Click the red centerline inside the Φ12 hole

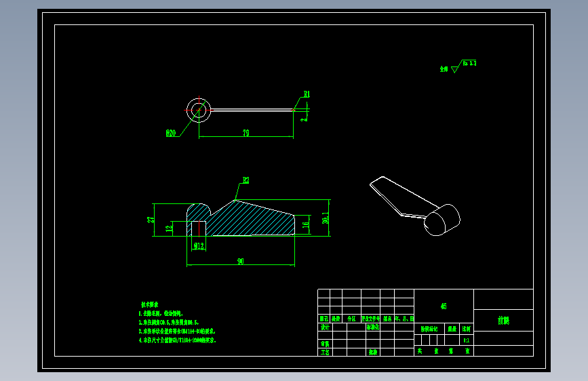coord(199,228)
